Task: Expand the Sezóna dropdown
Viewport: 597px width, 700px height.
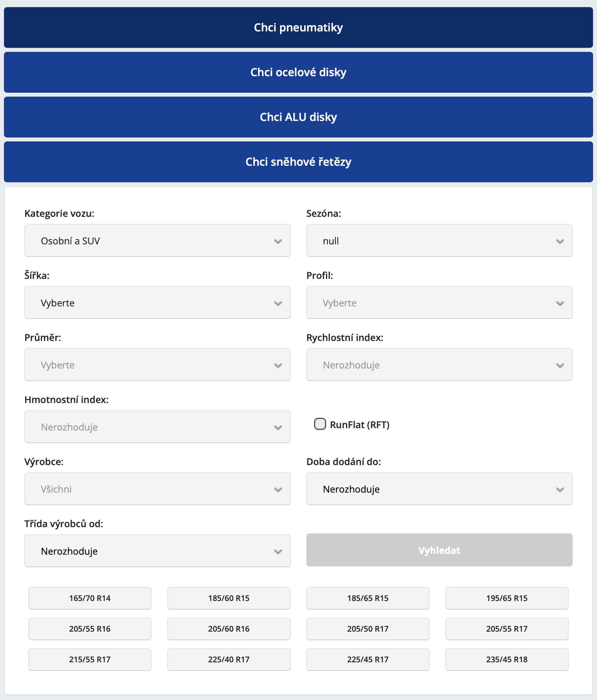Action: coord(439,241)
